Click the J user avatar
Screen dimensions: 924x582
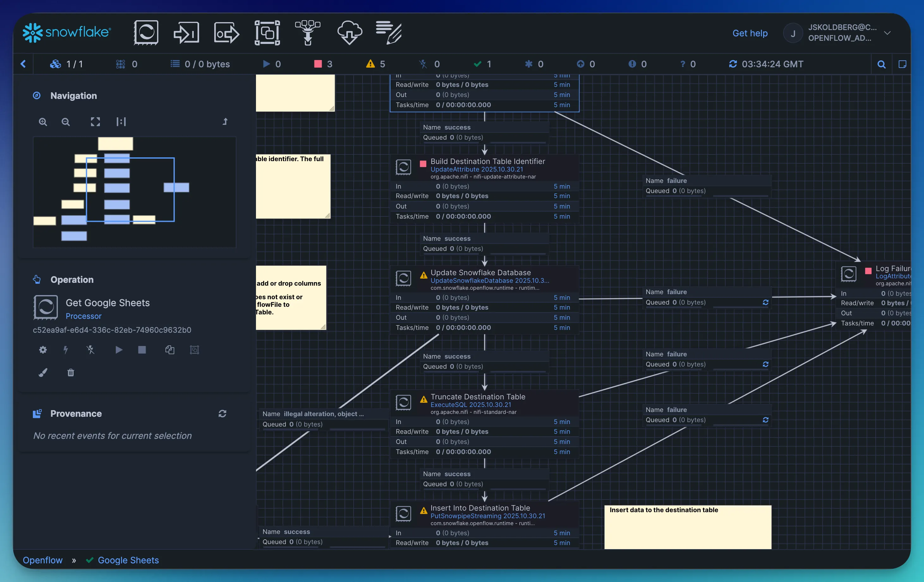(x=793, y=33)
